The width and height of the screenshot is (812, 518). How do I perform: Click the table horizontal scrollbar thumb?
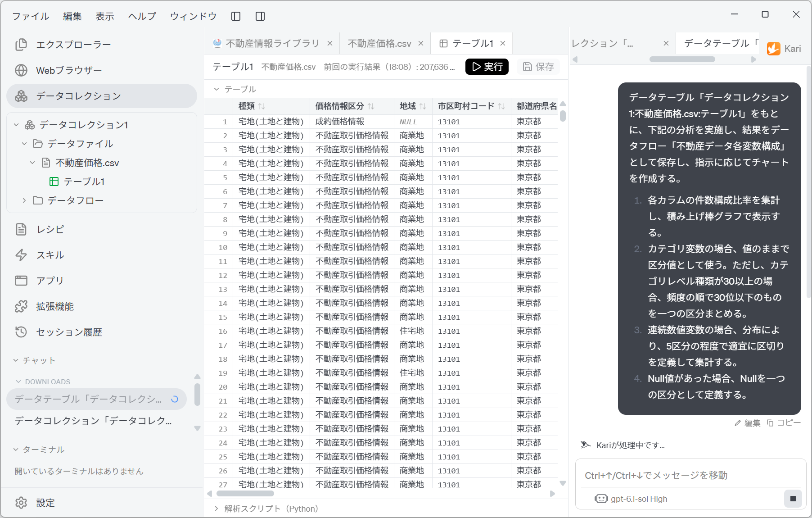245,493
